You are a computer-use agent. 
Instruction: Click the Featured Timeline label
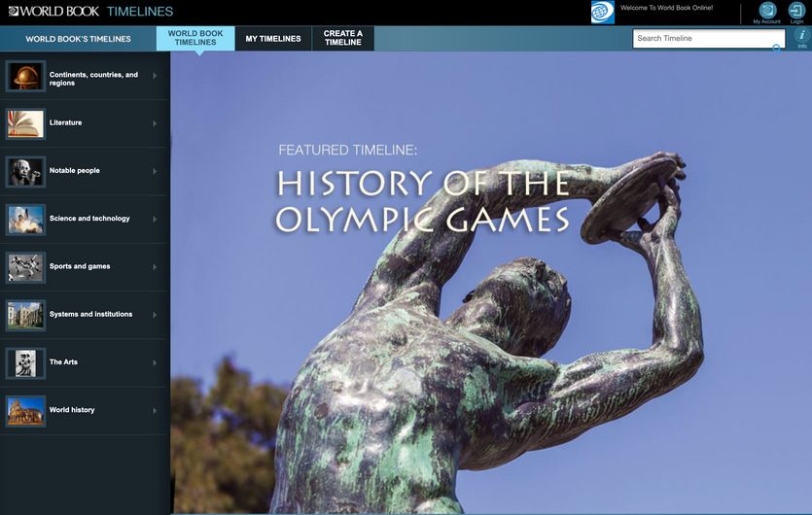click(347, 150)
